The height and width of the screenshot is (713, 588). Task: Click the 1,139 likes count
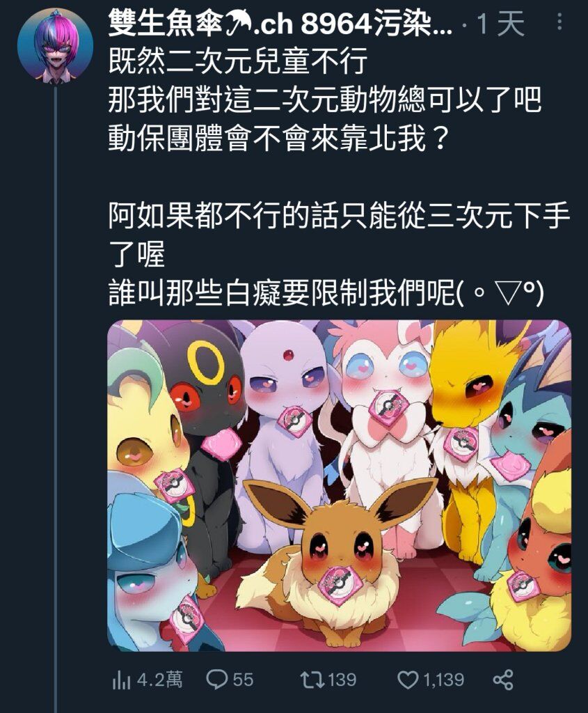[443, 680]
